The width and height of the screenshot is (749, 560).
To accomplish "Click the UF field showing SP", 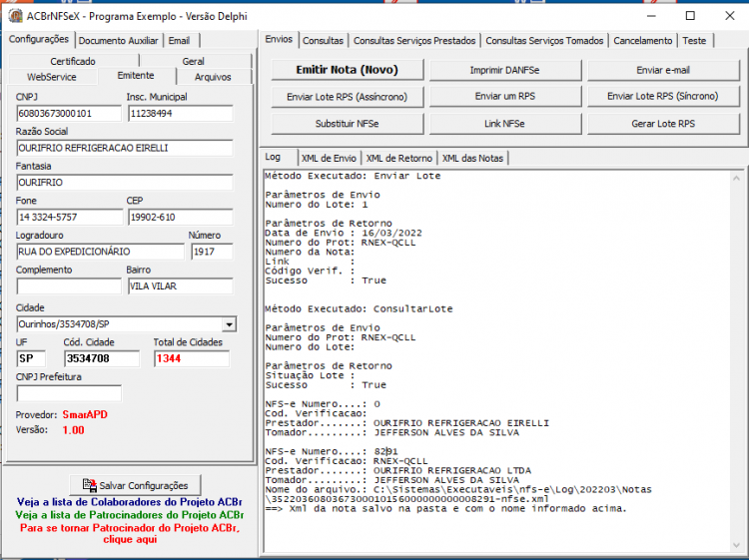I will pos(31,358).
